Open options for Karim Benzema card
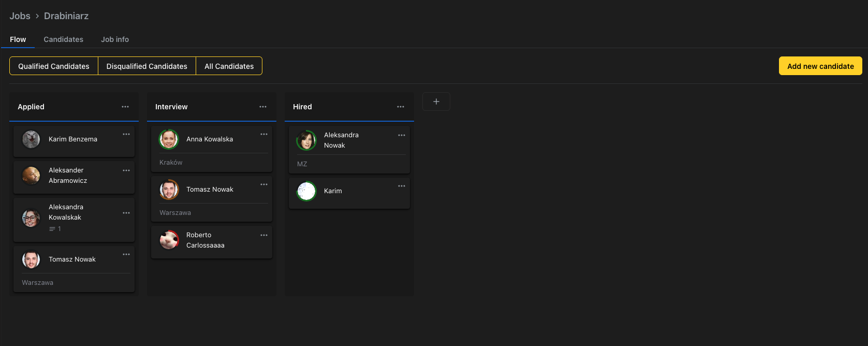Image resolution: width=868 pixels, height=346 pixels. [126, 134]
